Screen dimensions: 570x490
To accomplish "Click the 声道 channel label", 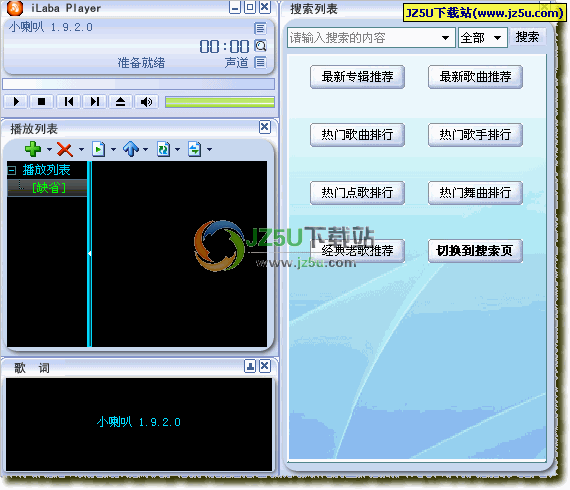I will 236,63.
